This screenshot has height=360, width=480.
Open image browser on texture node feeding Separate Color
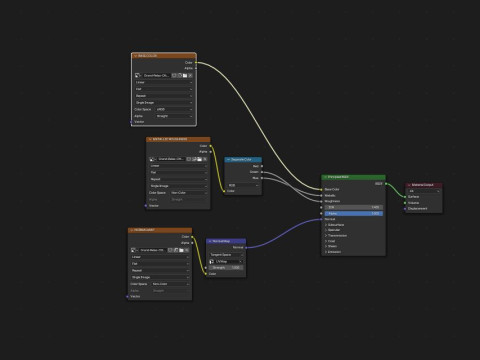153,159
